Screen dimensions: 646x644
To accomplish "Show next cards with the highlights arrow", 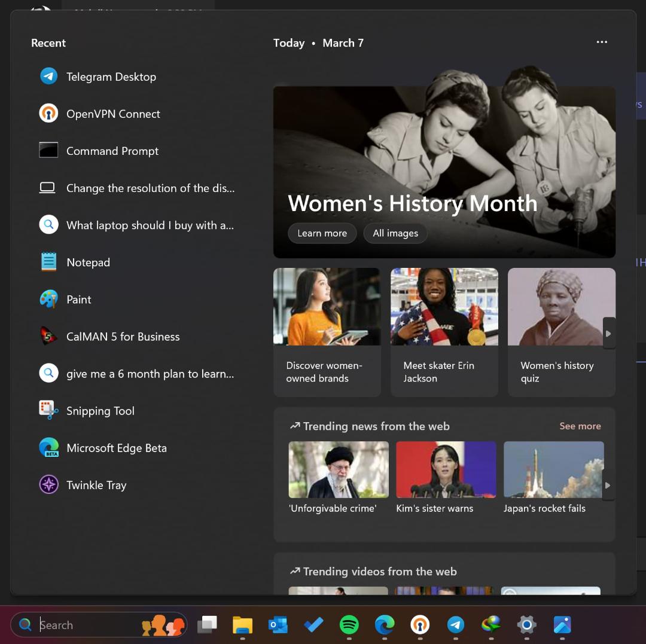I will 608,333.
